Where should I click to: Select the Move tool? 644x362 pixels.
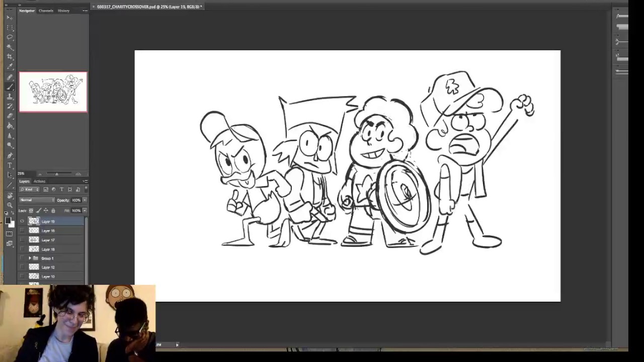pos(10,18)
